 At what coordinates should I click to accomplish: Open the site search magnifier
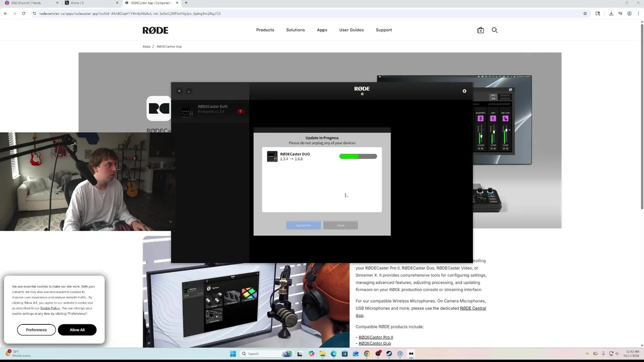[495, 30]
